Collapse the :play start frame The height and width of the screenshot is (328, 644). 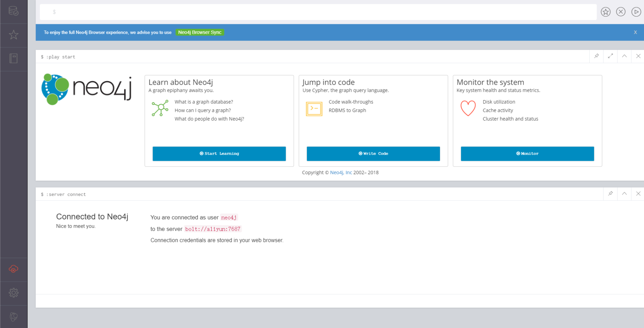point(624,56)
